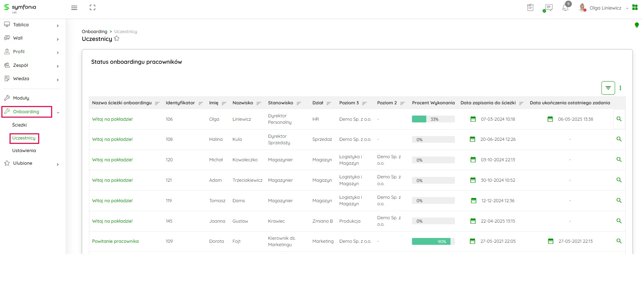
Task: Collapse the Onboarding menu section
Action: [58, 112]
